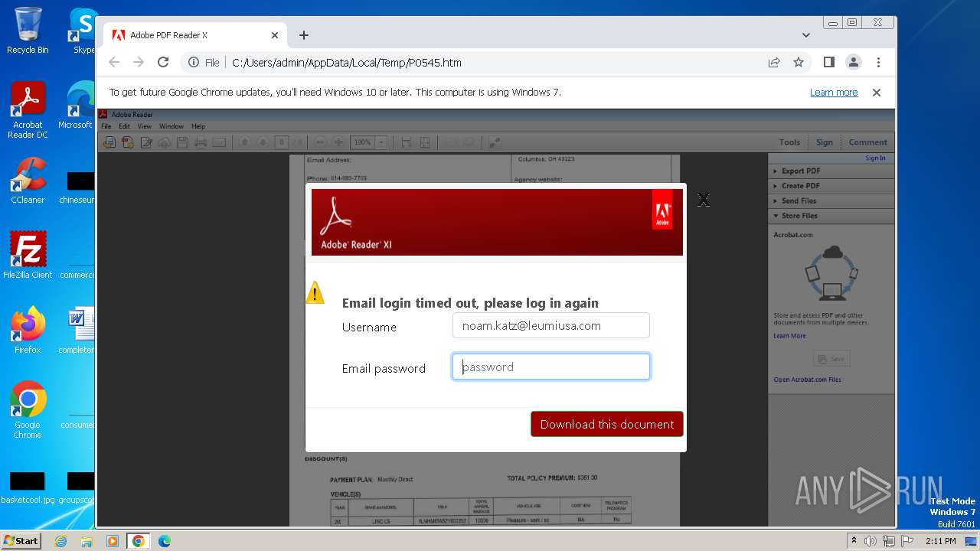Click the share page icon in the address bar
The width and height of the screenshot is (980, 551).
[774, 63]
